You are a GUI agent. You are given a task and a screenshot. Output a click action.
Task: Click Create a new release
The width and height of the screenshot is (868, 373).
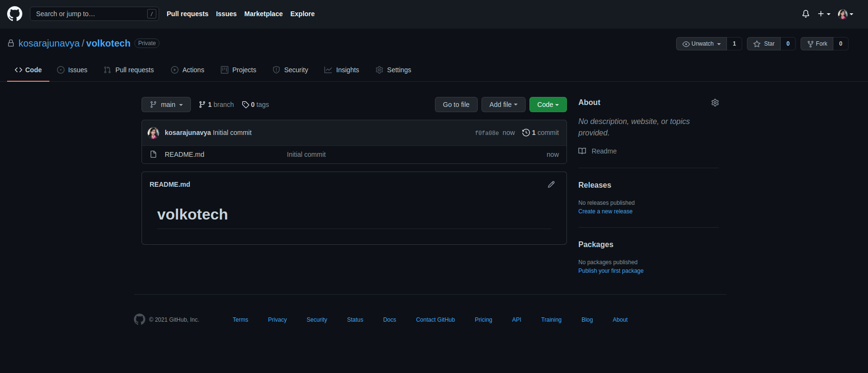tap(605, 211)
